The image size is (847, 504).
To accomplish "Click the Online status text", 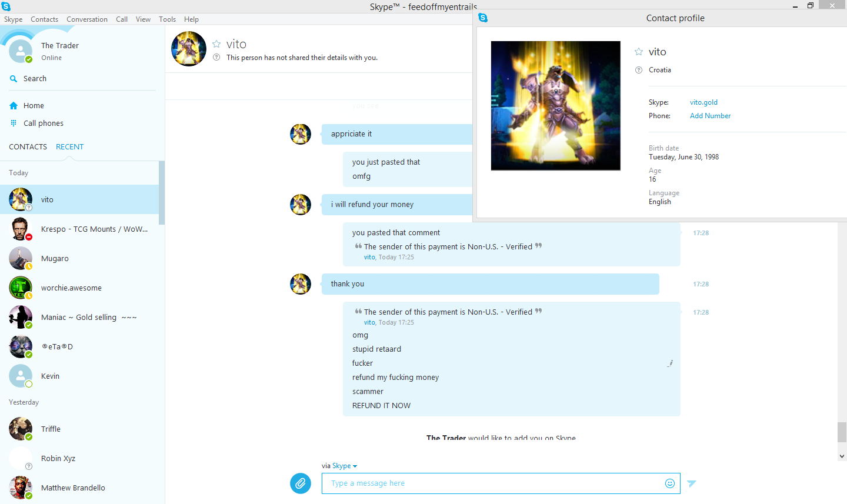I will [52, 58].
